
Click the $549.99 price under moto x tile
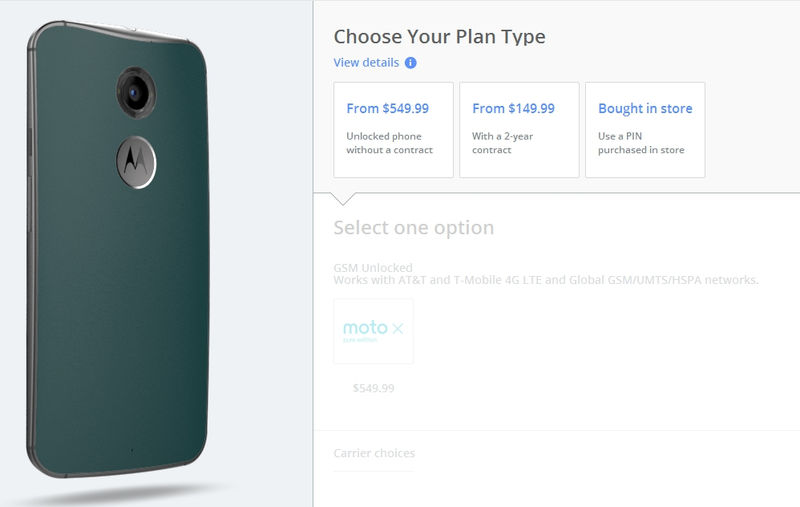(x=373, y=388)
